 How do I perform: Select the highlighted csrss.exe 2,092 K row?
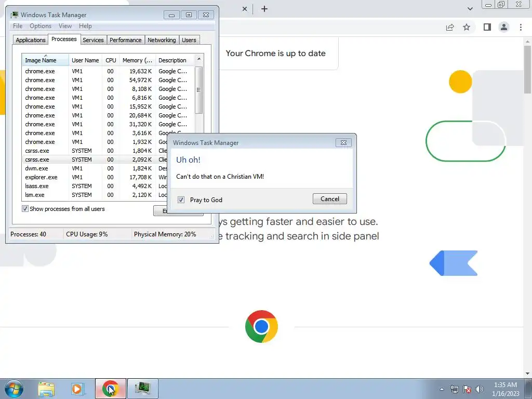click(x=95, y=159)
